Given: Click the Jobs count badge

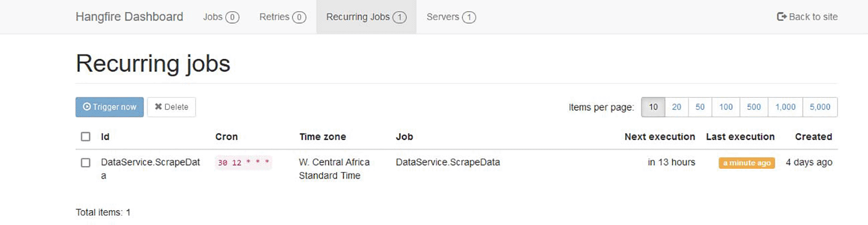Looking at the screenshot, I should point(232,17).
